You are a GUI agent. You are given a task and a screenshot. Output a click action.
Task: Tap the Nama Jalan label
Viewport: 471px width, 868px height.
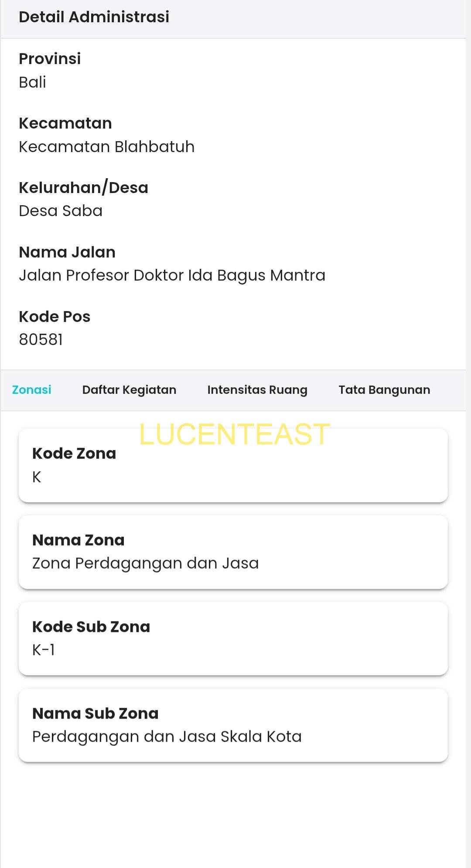click(x=67, y=252)
